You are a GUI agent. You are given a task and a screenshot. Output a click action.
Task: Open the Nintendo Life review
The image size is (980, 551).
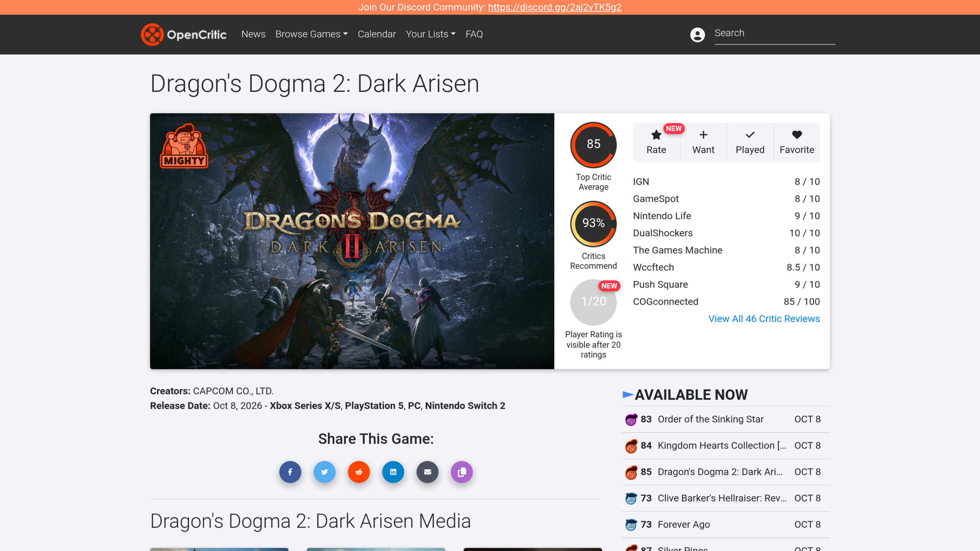coord(726,216)
